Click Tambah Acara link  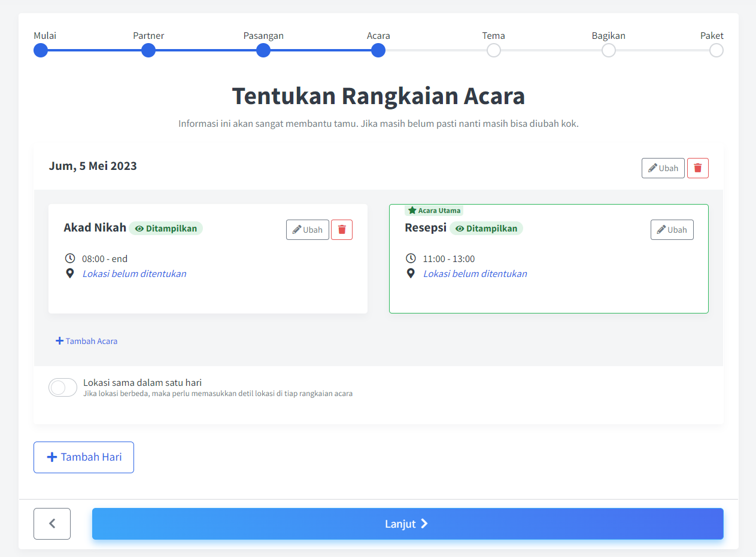click(86, 341)
